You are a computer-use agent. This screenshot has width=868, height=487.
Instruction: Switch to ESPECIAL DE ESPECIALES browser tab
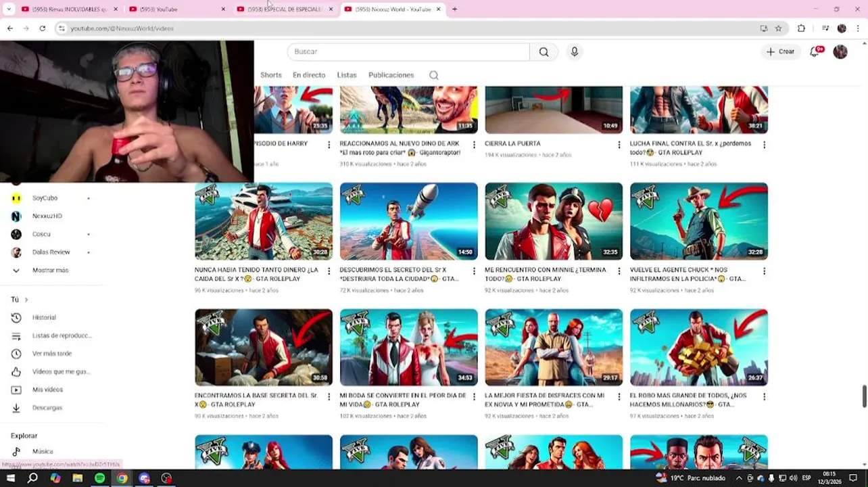[x=285, y=9]
